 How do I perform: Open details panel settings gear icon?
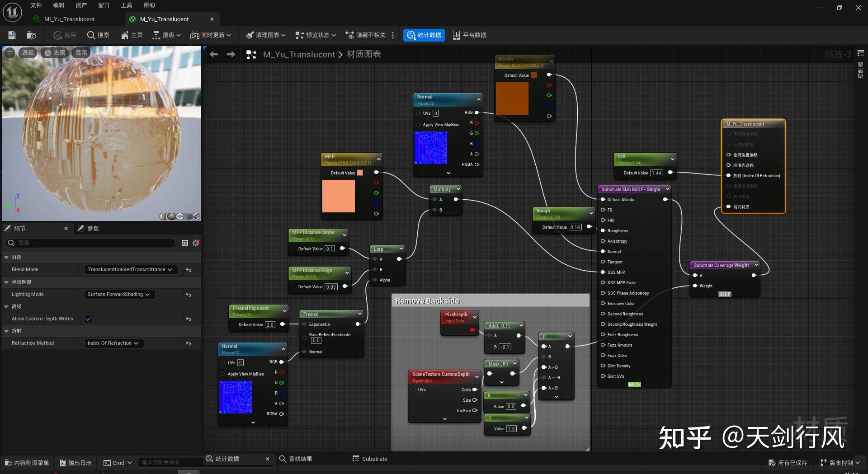196,243
